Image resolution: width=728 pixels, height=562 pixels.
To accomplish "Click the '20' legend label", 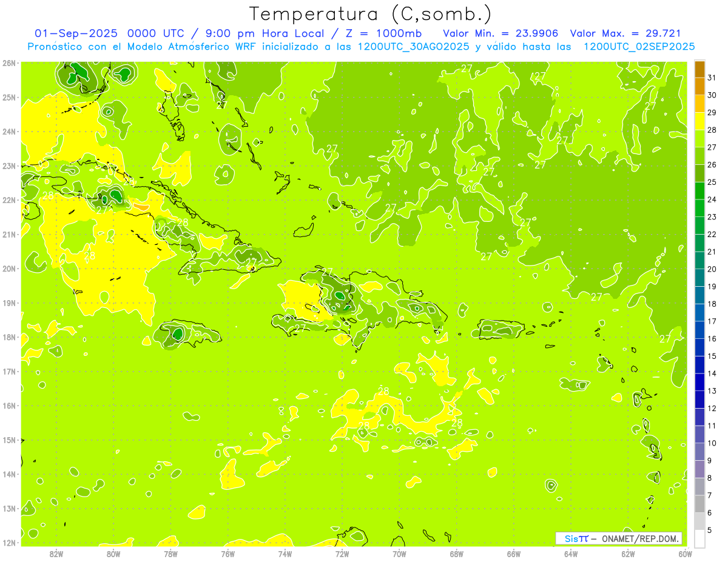I will (x=712, y=269).
